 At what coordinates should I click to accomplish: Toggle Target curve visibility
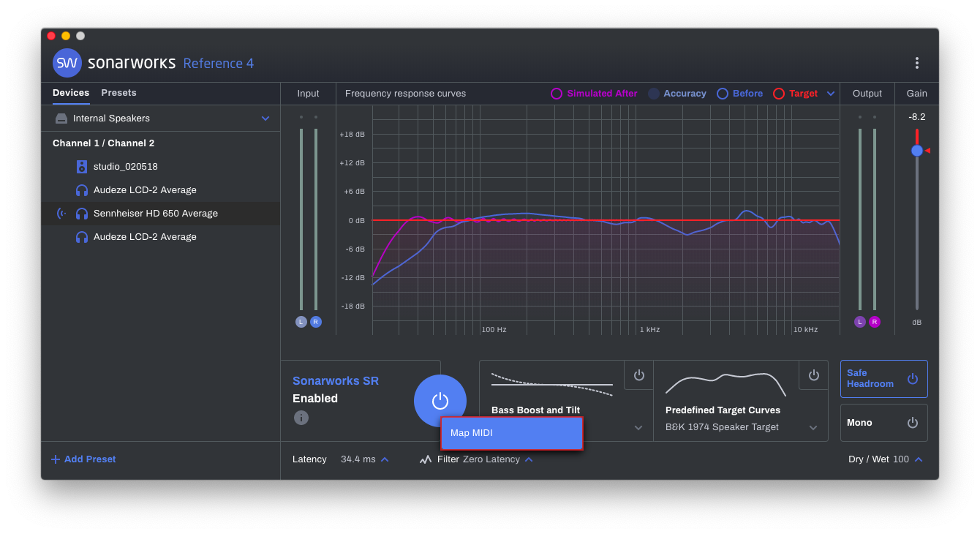click(x=795, y=94)
